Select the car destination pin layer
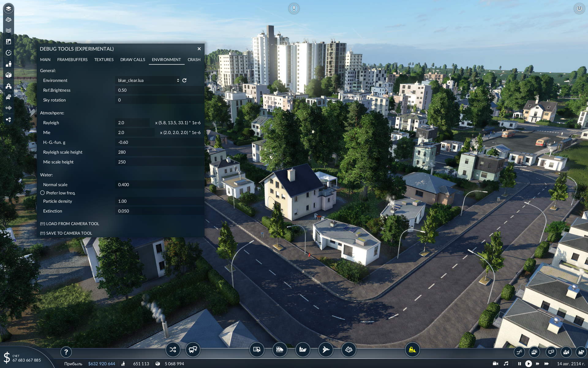 9,119
